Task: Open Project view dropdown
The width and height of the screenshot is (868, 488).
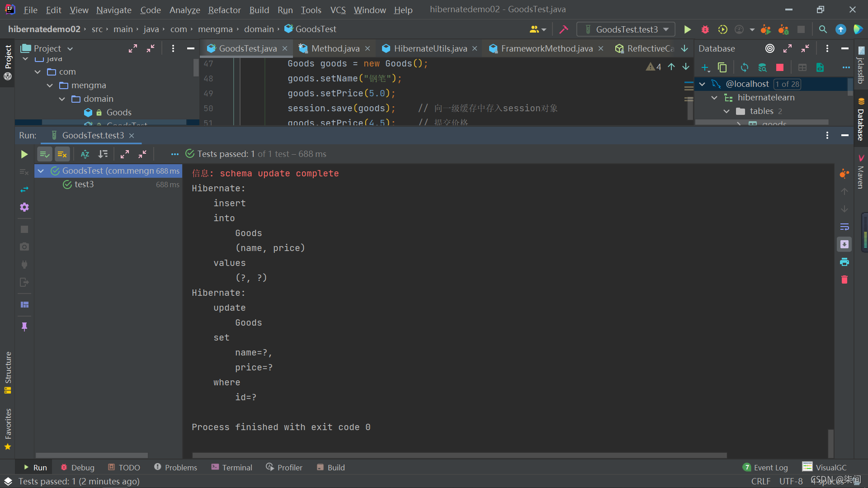Action: click(x=70, y=49)
